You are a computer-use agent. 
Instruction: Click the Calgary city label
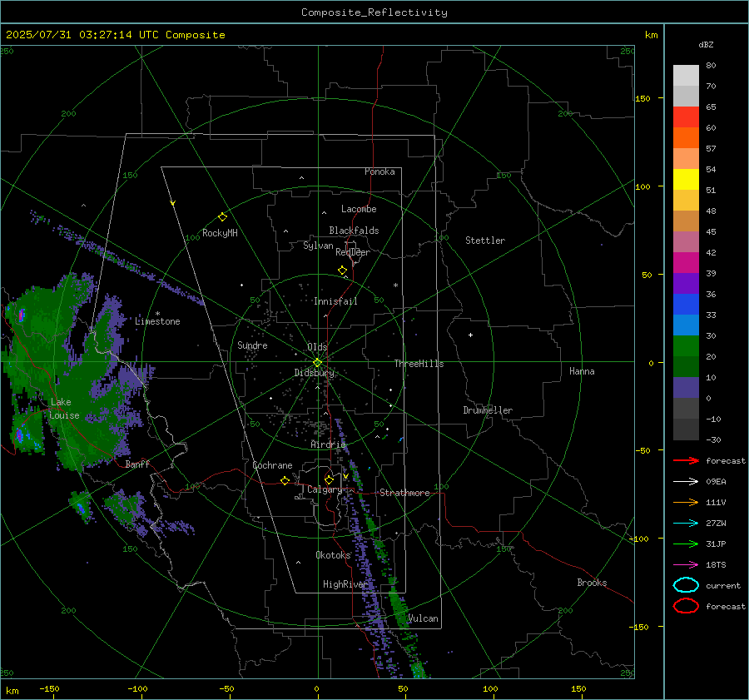pyautogui.click(x=325, y=489)
